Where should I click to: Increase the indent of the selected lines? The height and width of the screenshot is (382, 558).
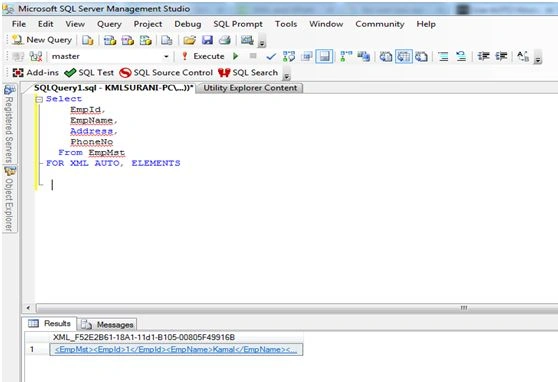click(x=501, y=56)
